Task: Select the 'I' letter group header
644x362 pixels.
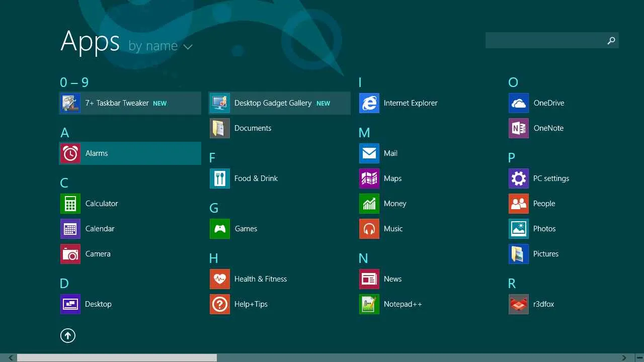Action: [360, 82]
